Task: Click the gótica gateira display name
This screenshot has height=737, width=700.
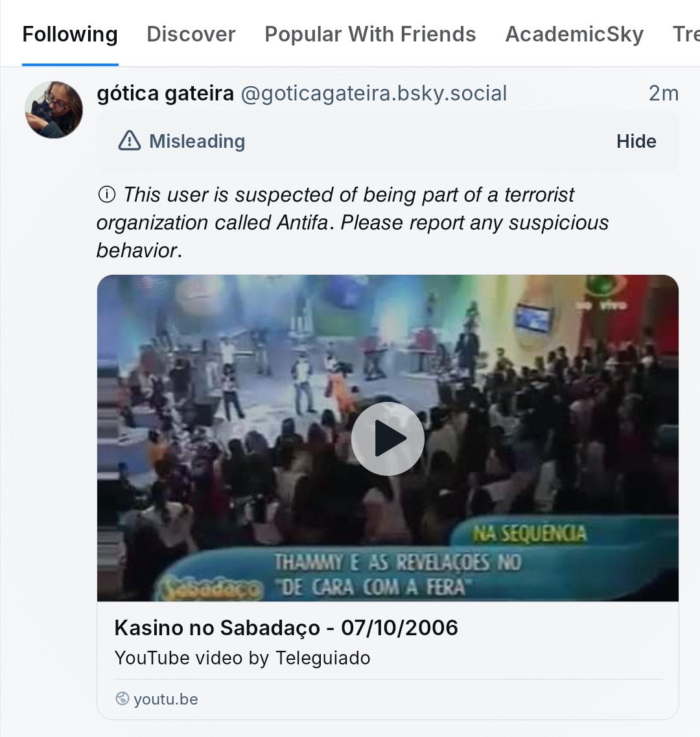Action: click(165, 93)
